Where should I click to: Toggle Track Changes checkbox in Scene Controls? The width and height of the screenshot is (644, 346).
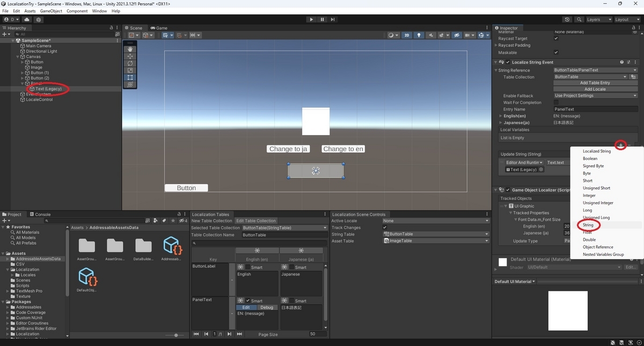click(x=385, y=227)
